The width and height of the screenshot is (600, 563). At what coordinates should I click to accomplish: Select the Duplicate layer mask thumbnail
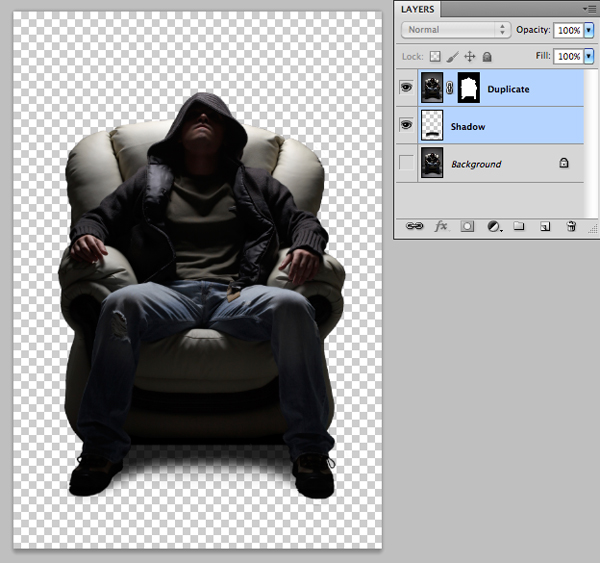[x=469, y=89]
